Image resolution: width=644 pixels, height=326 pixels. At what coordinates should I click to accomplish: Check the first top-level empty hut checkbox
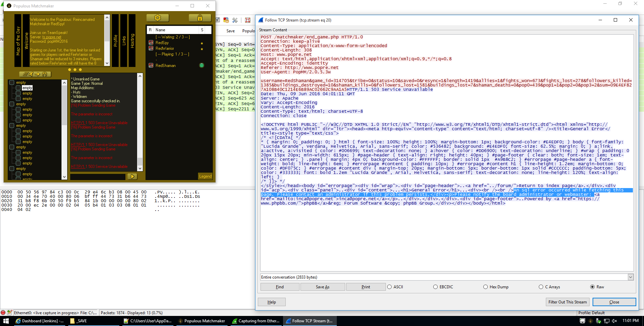coord(12,82)
